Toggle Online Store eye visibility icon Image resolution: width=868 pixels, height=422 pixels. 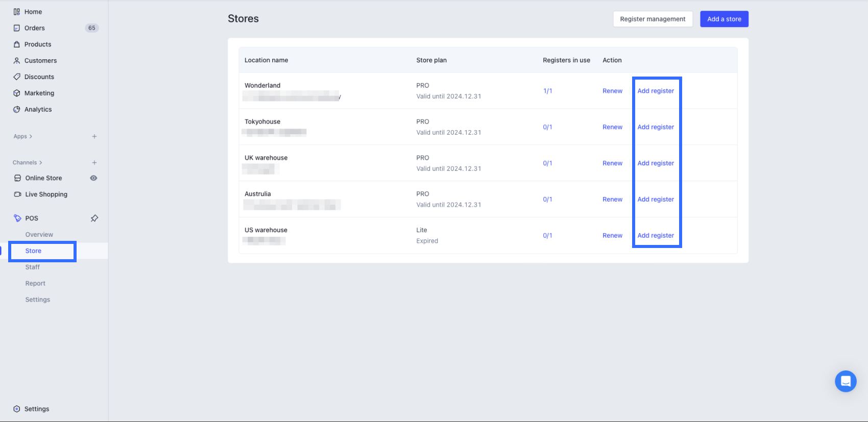[x=93, y=178]
